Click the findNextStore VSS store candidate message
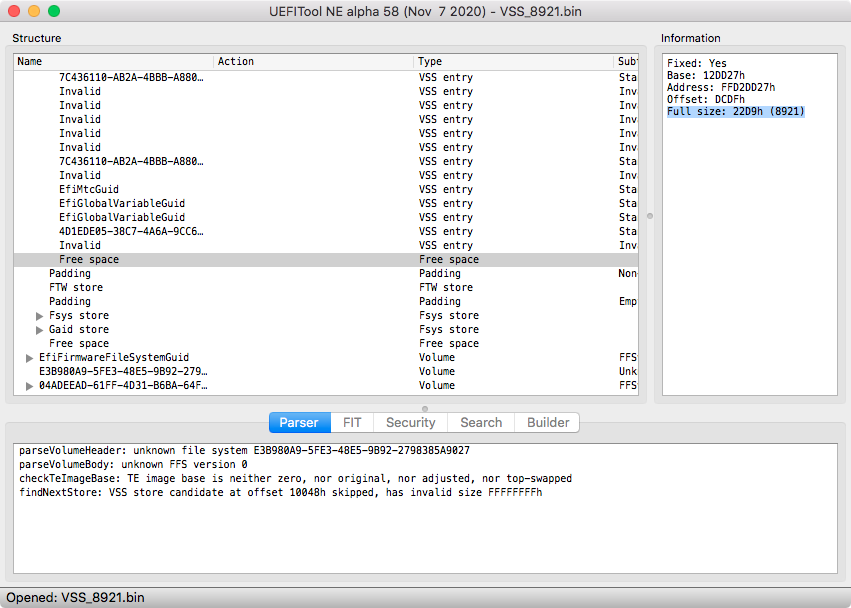Viewport: 851px width, 608px height. (x=281, y=493)
